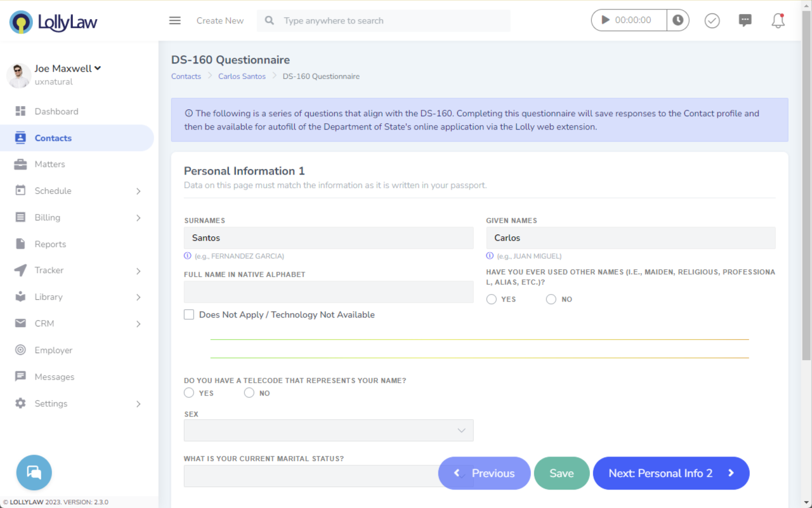The image size is (812, 508).
Task: Open the Create New menu
Action: (220, 20)
